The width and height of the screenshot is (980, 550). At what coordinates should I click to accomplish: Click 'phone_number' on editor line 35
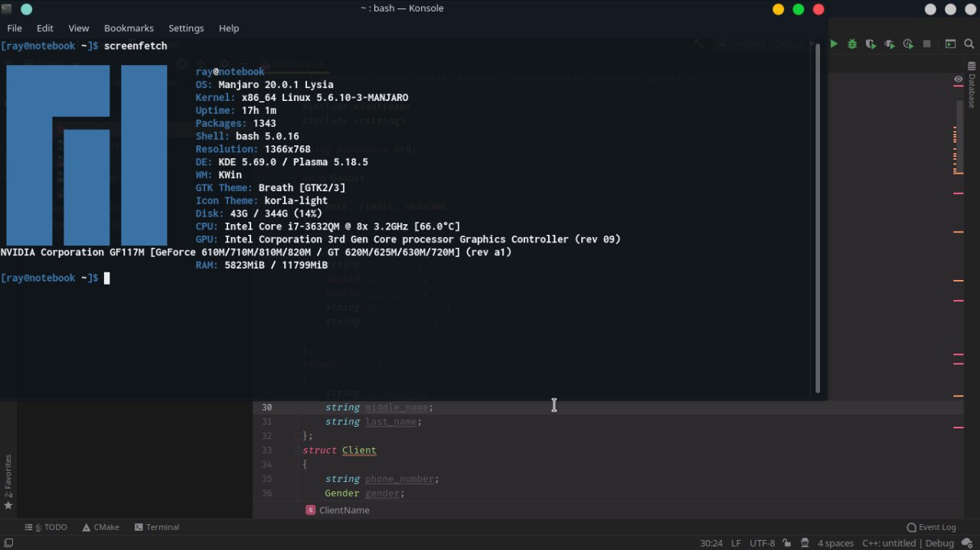pyautogui.click(x=401, y=479)
